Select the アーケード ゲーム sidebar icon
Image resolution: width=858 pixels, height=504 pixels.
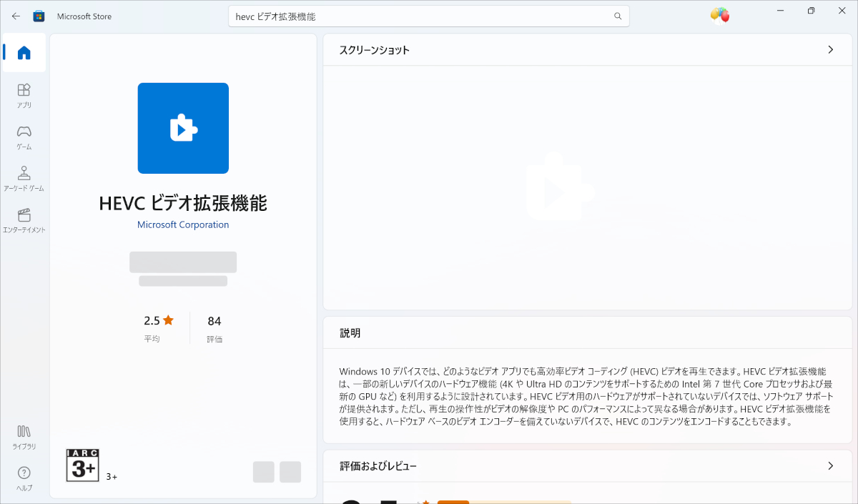coord(24,177)
